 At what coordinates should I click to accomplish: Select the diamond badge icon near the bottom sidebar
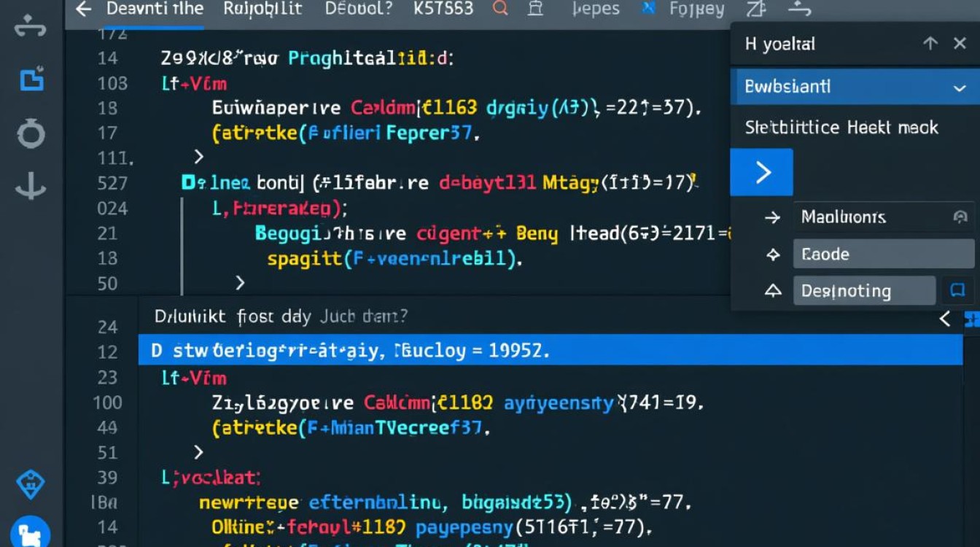(30, 484)
